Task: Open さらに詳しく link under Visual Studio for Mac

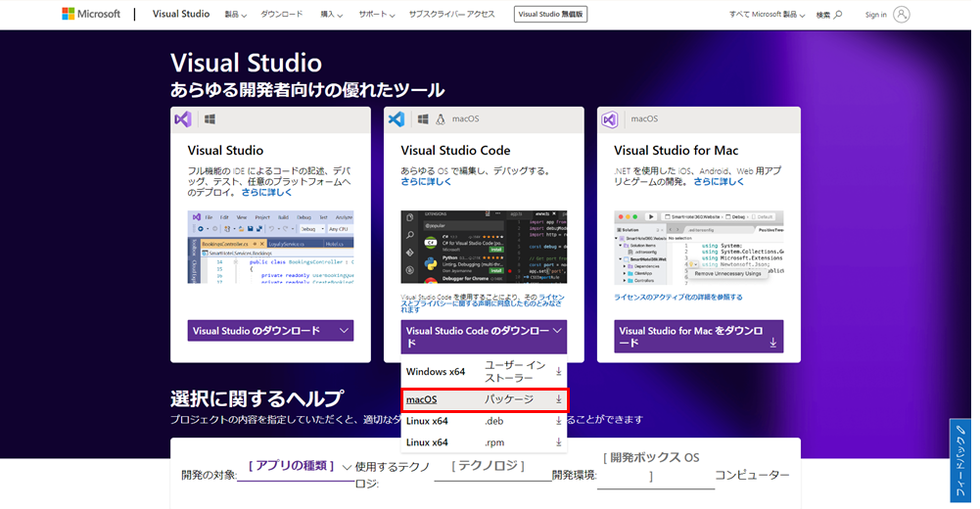Action: [719, 182]
